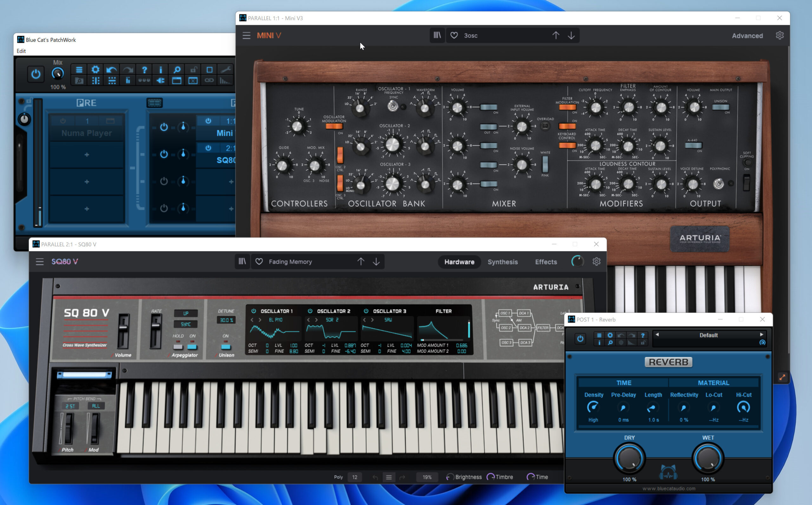The width and height of the screenshot is (812, 505).
Task: Open Mini V settings gear icon
Action: (x=780, y=36)
